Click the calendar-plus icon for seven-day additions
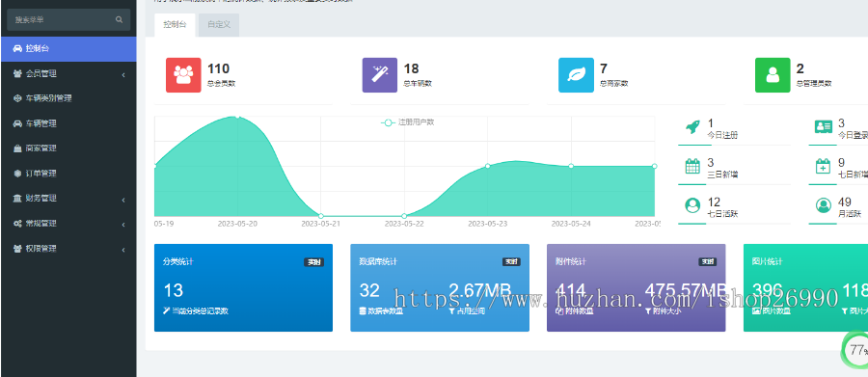Screen dimensions: 868x377 824,166
